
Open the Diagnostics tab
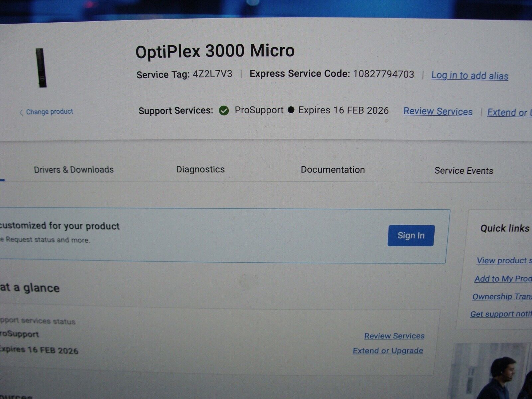200,169
